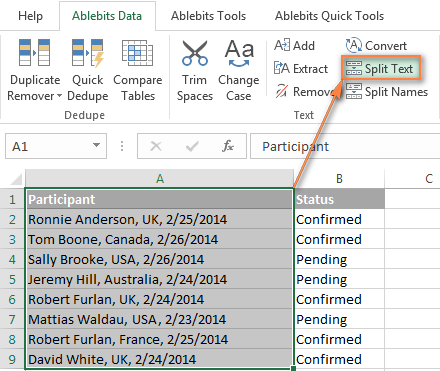The height and width of the screenshot is (371, 440).
Task: Switch to the Ablebits Tools tab
Action: point(208,16)
